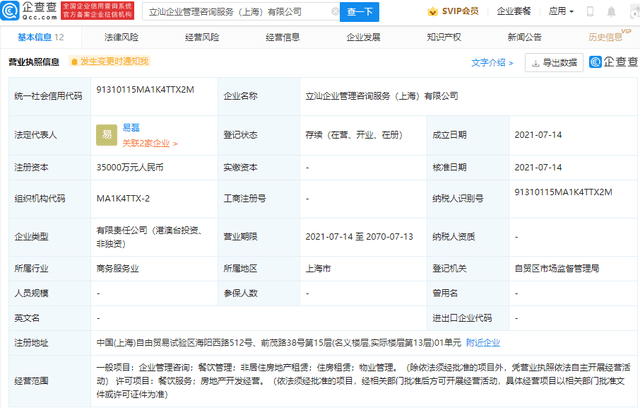The image size is (640, 408).
Task: Select registered capital 35000万元人民币
Action: 130,168
